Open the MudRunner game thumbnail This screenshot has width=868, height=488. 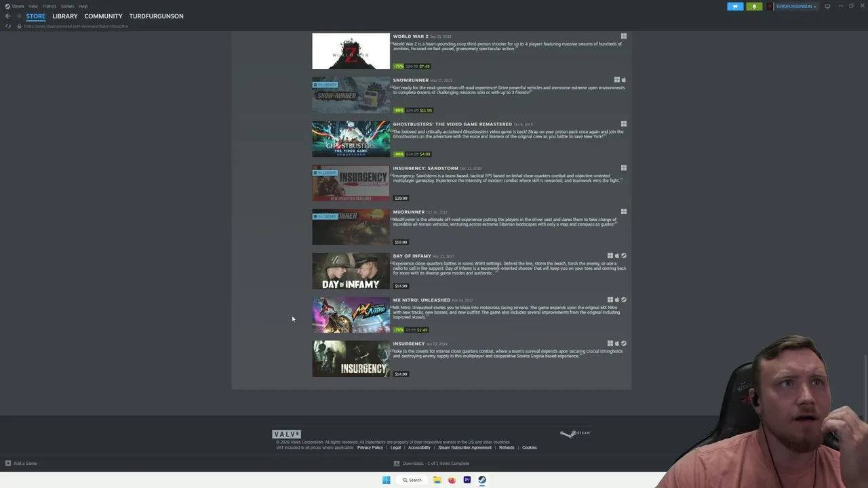[x=351, y=227]
